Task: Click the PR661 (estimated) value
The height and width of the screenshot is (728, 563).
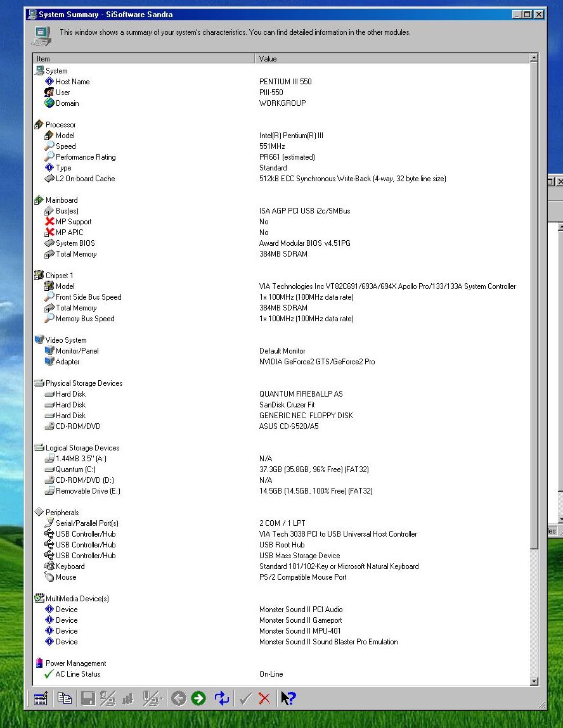Action: point(287,157)
